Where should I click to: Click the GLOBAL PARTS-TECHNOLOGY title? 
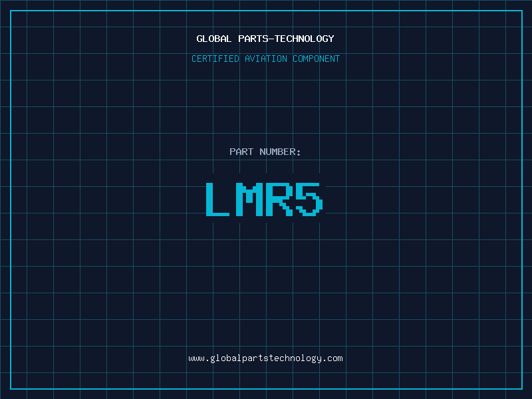(265, 39)
